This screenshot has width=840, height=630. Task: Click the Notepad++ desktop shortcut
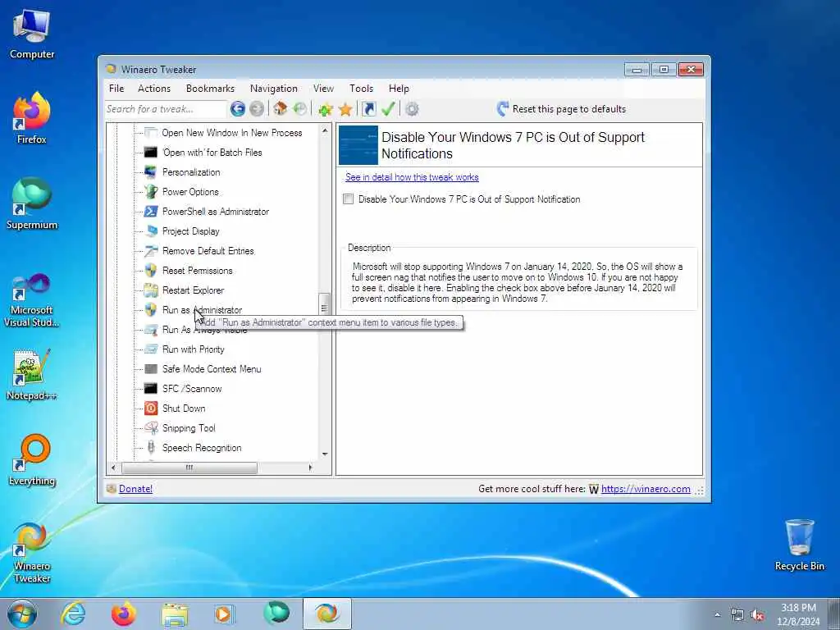pos(31,374)
